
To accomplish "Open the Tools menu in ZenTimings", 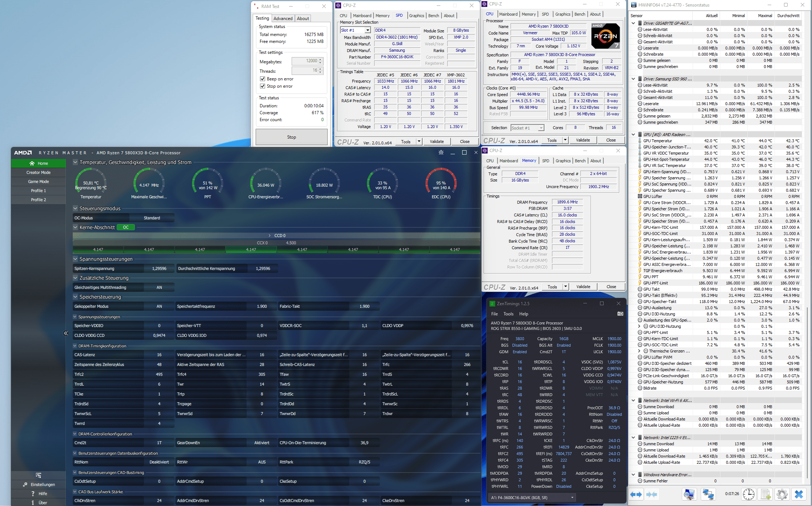I will tap(508, 314).
